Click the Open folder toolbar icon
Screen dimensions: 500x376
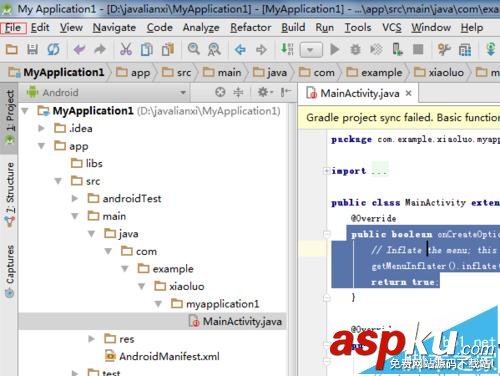click(x=12, y=50)
